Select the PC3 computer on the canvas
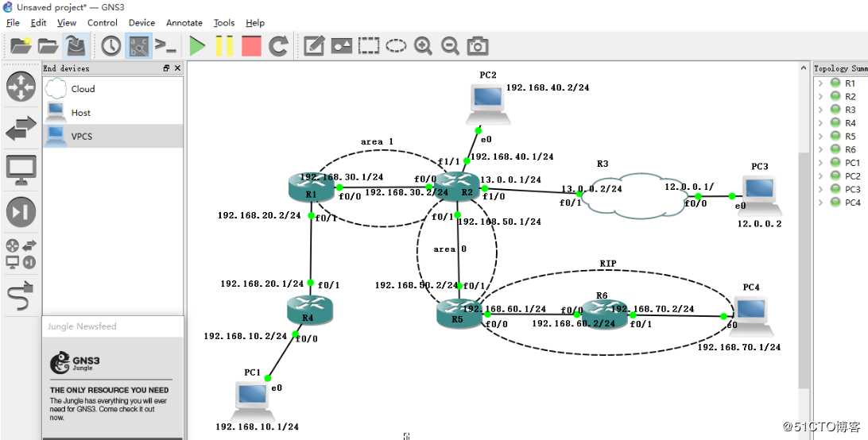 click(760, 196)
